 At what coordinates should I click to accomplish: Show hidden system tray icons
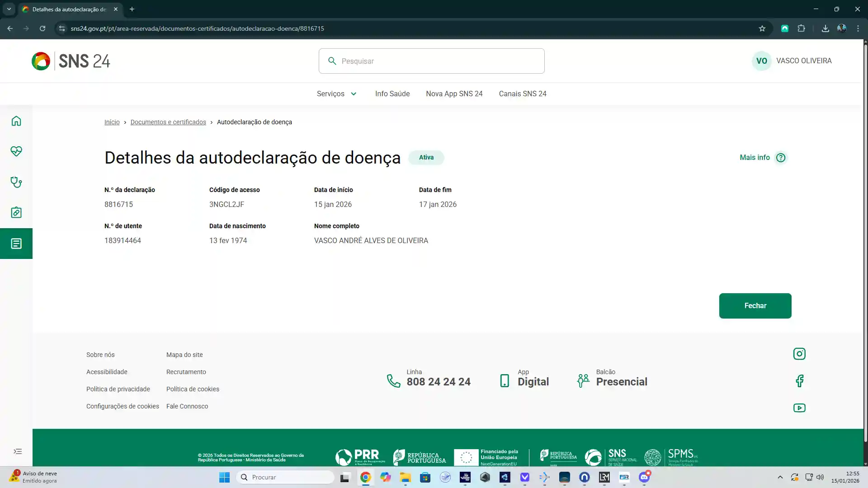pyautogui.click(x=780, y=477)
